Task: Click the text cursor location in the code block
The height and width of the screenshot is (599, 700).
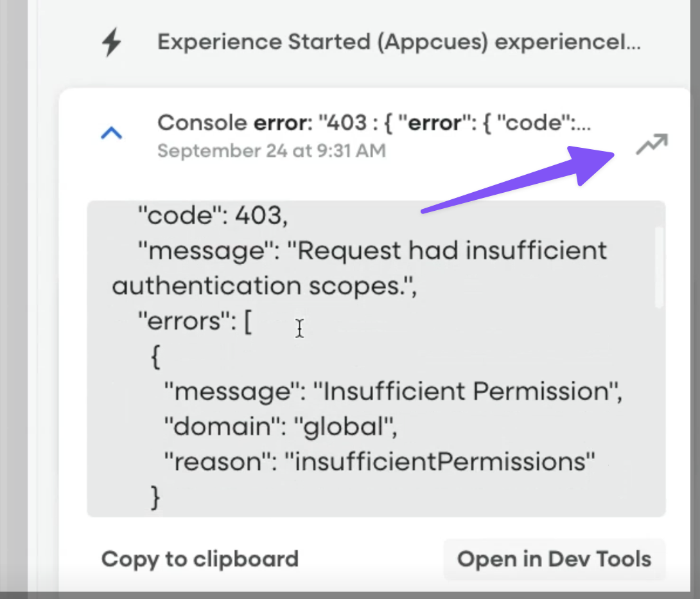Action: [299, 329]
